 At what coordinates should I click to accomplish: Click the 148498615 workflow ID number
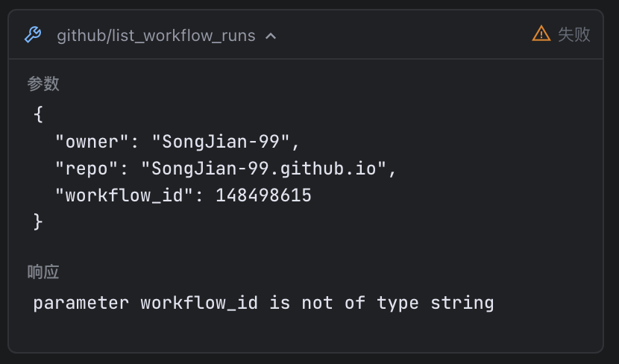coord(263,195)
